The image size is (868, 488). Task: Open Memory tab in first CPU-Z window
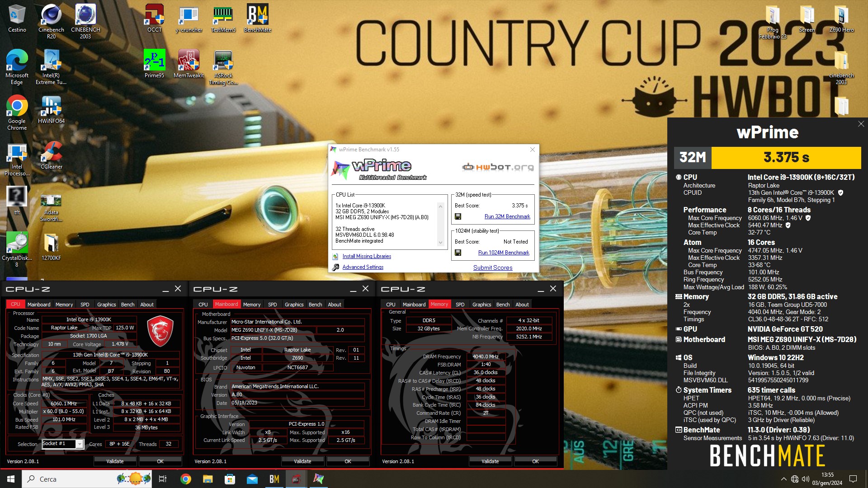(64, 305)
